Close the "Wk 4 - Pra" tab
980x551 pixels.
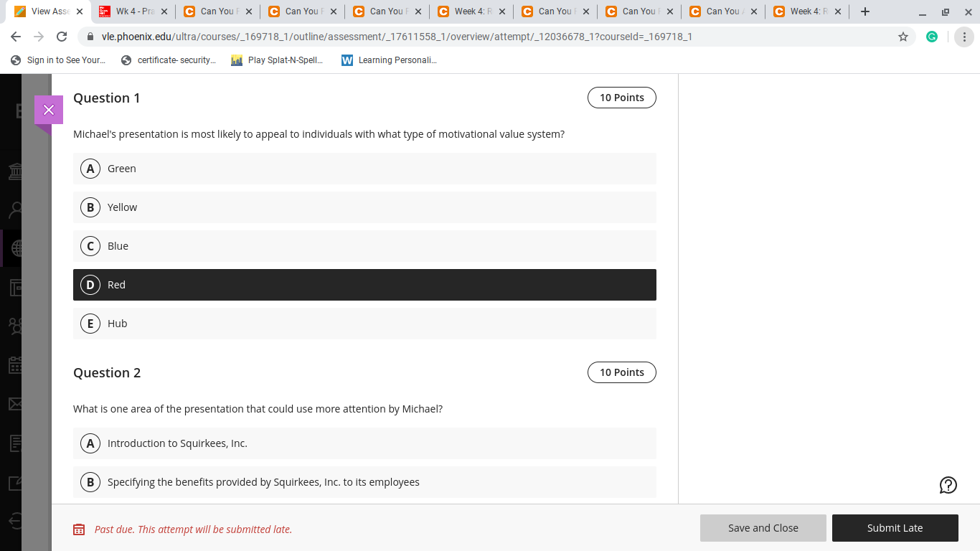click(164, 11)
